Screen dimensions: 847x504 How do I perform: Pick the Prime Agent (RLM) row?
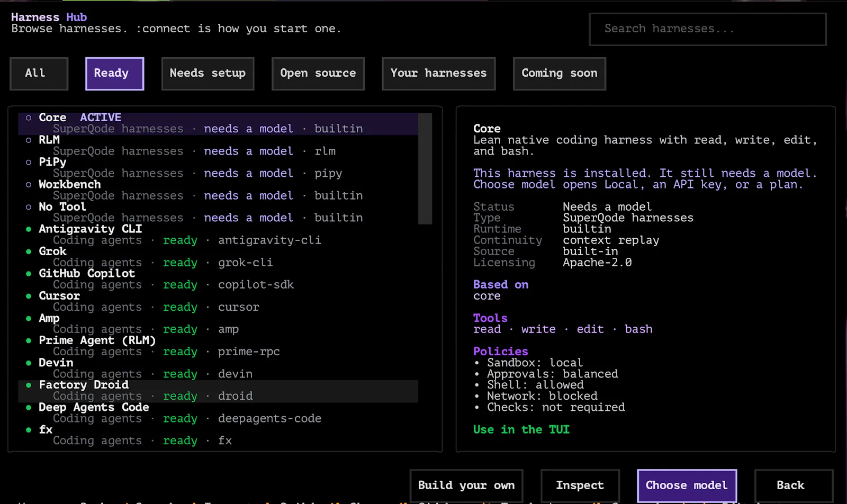click(218, 346)
